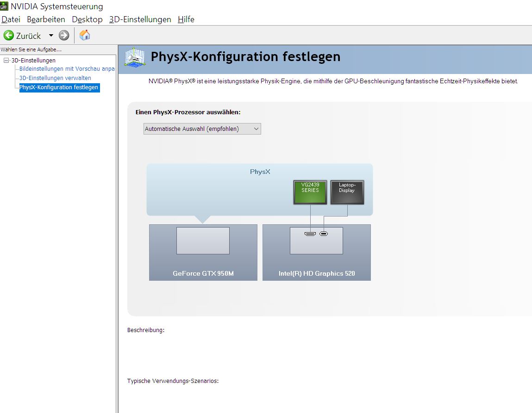
Task: Click the GeForce GTX 950M GPU box
Action: (x=203, y=252)
